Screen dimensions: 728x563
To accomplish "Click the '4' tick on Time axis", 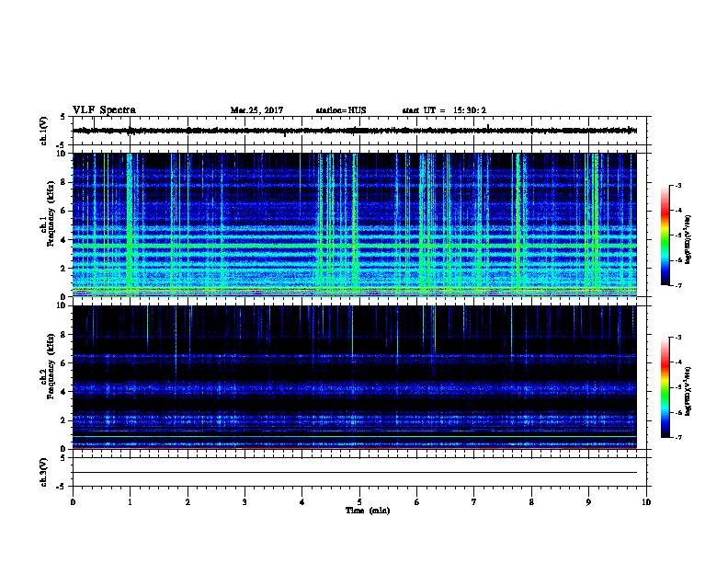I will pyautogui.click(x=301, y=501).
